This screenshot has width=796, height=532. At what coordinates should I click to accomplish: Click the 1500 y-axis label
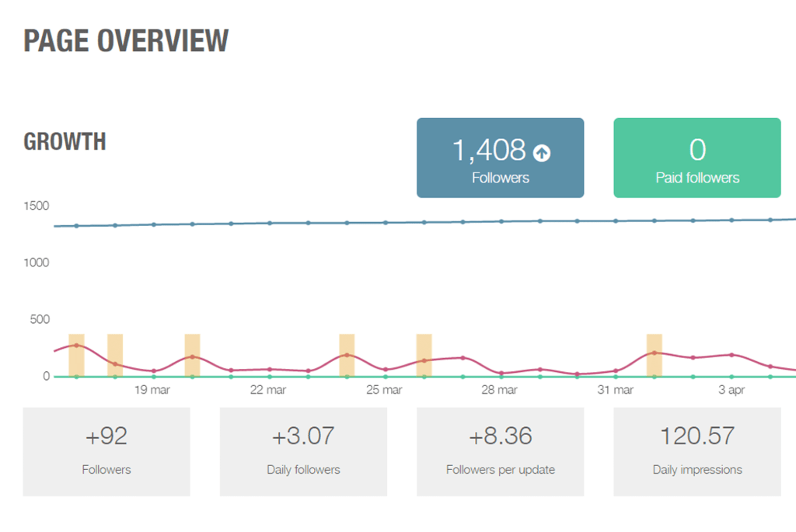[36, 206]
